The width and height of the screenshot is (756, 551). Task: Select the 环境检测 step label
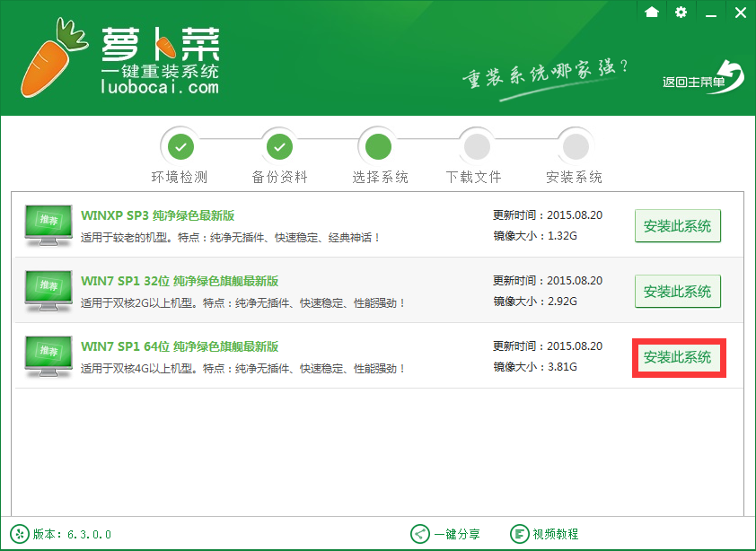[x=180, y=177]
